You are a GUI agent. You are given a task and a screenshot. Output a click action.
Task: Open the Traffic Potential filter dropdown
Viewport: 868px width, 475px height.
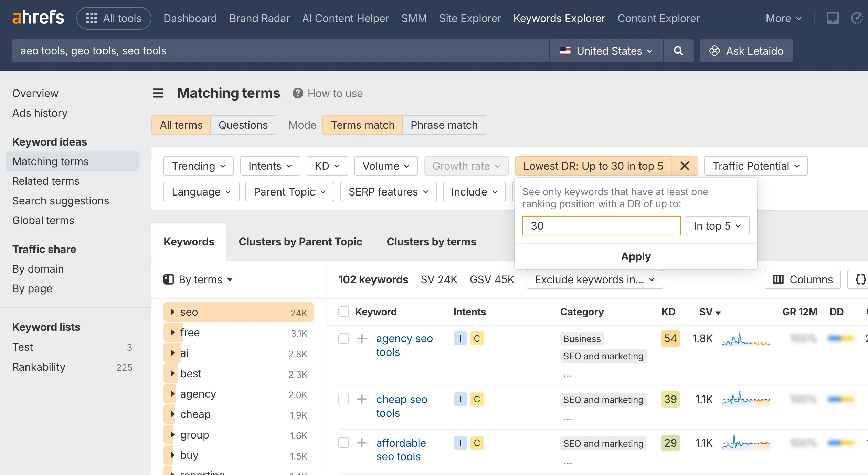[x=756, y=166]
